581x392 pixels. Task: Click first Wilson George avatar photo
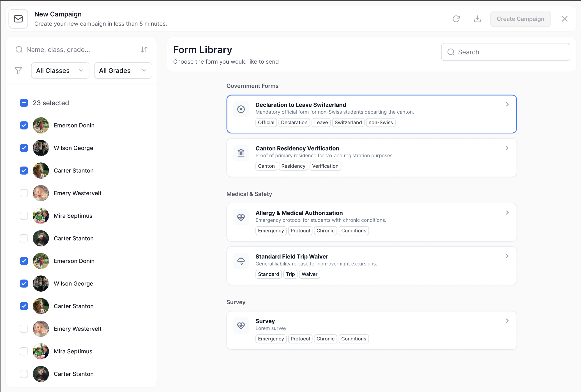pos(41,148)
